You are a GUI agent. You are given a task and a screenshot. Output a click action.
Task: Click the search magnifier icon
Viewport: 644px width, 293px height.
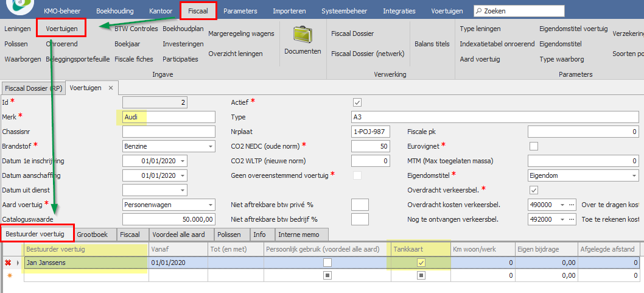point(480,11)
